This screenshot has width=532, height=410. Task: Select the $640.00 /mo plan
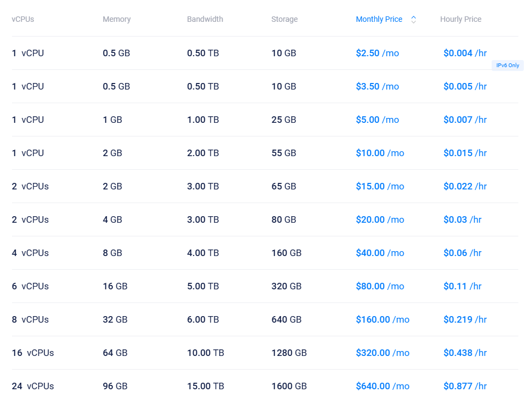pyautogui.click(x=382, y=387)
